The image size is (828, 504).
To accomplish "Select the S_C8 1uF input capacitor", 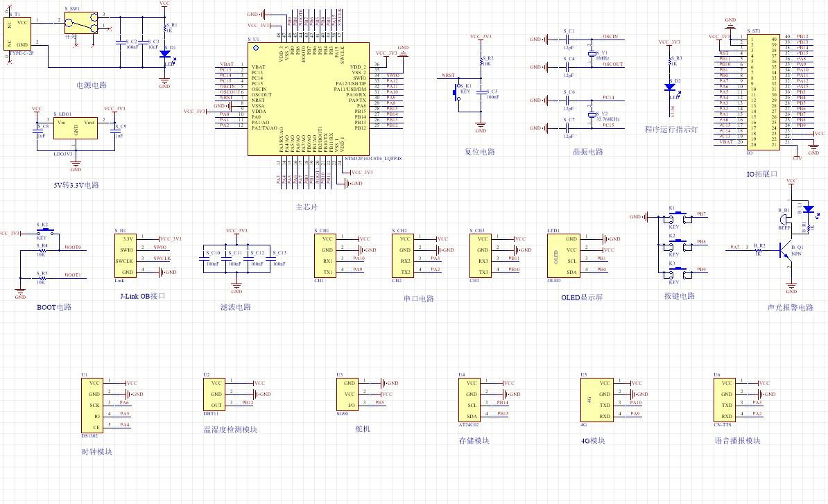I will (38, 130).
